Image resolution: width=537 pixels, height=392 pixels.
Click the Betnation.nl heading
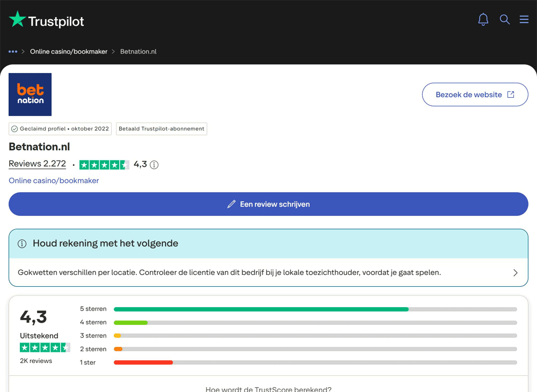[39, 147]
